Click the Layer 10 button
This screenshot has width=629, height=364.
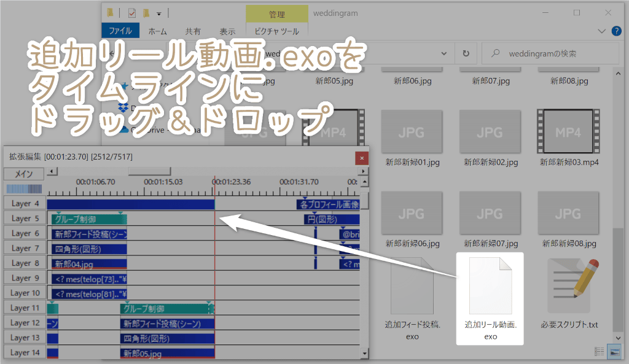point(23,293)
